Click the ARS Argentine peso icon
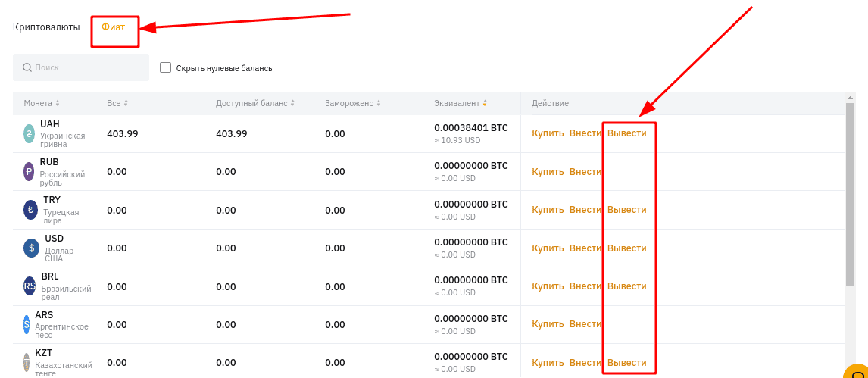 tap(27, 325)
